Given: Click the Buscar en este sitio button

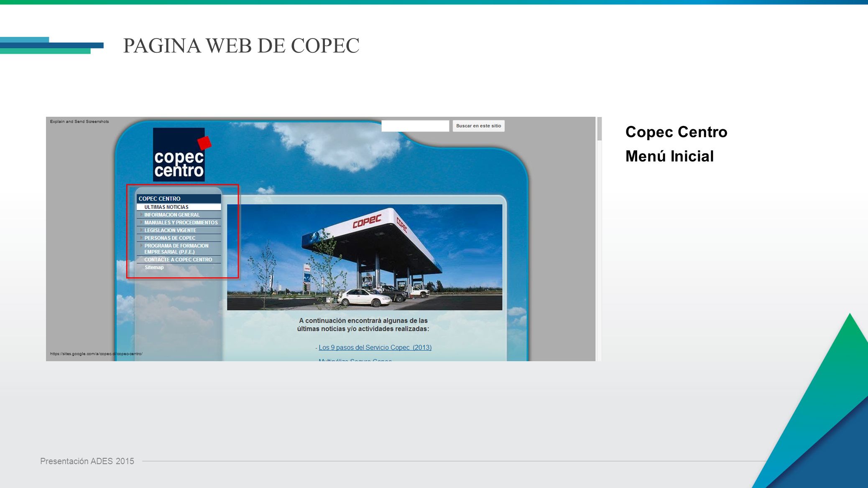Looking at the screenshot, I should click(478, 126).
